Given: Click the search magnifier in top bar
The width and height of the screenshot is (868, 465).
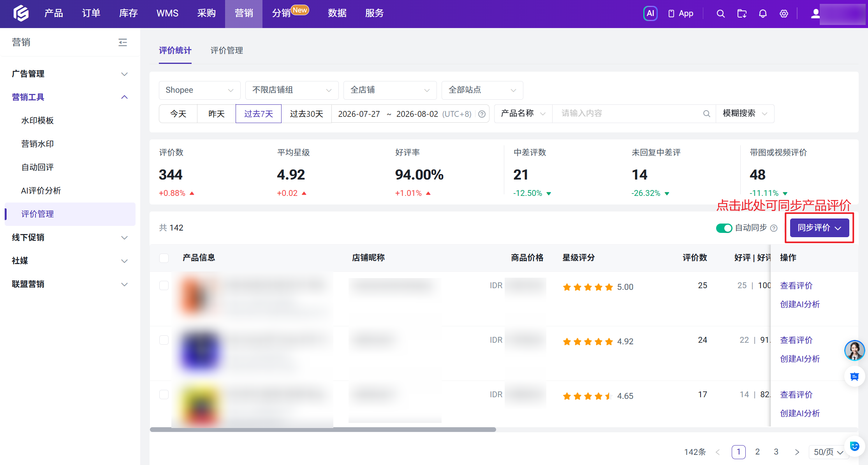Looking at the screenshot, I should [x=721, y=14].
